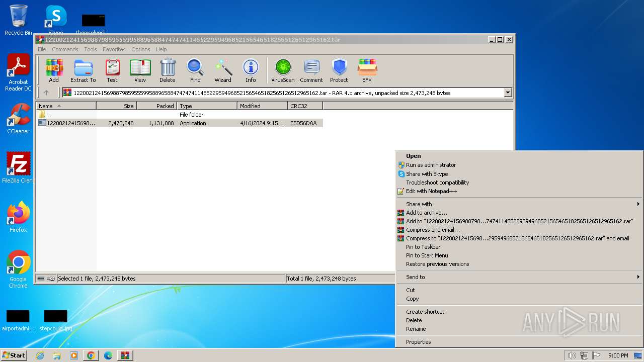
Task: Click the Delete toolbar icon
Action: coord(168,70)
